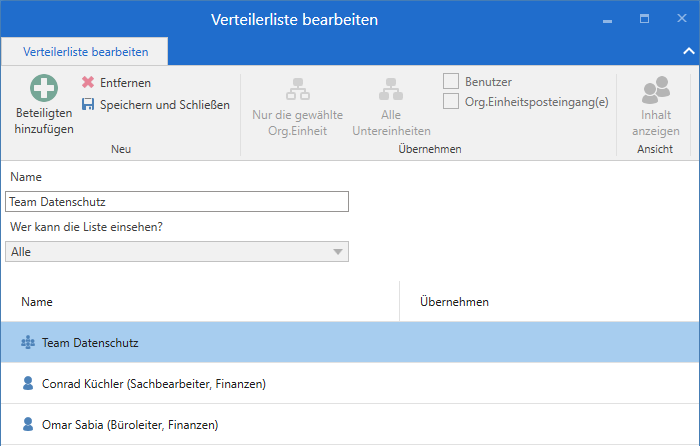The height and width of the screenshot is (446, 700).
Task: Click the Inhalt anzeigen text label
Action: click(656, 123)
